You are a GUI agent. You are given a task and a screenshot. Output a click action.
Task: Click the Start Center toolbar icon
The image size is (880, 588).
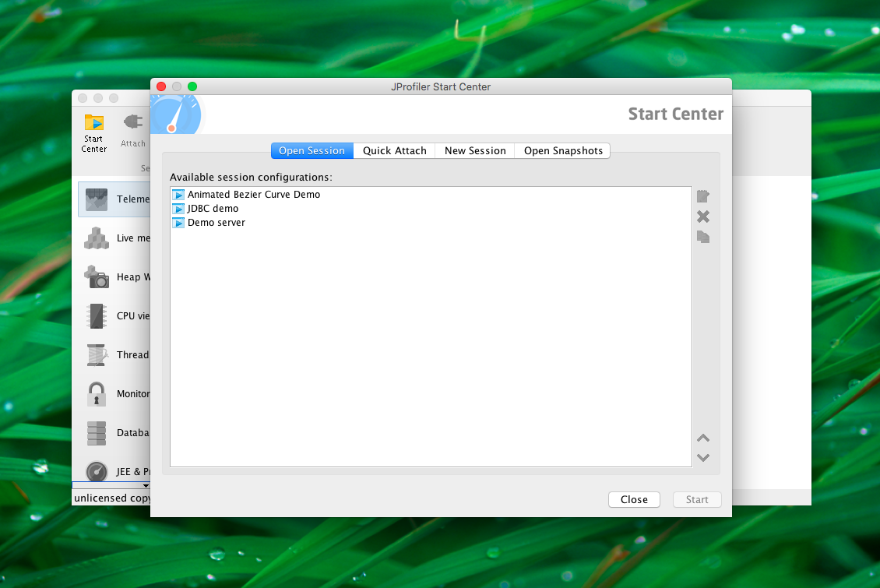[93, 122]
